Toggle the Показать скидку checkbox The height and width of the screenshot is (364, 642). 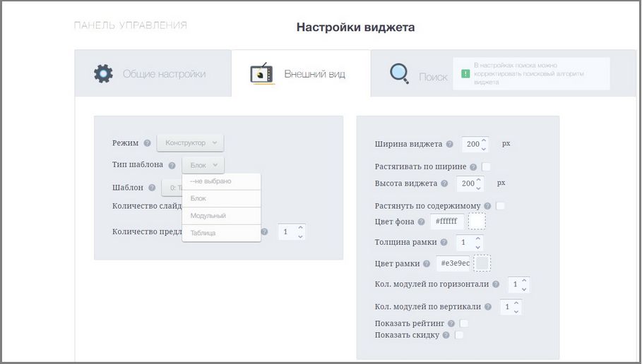[459, 335]
